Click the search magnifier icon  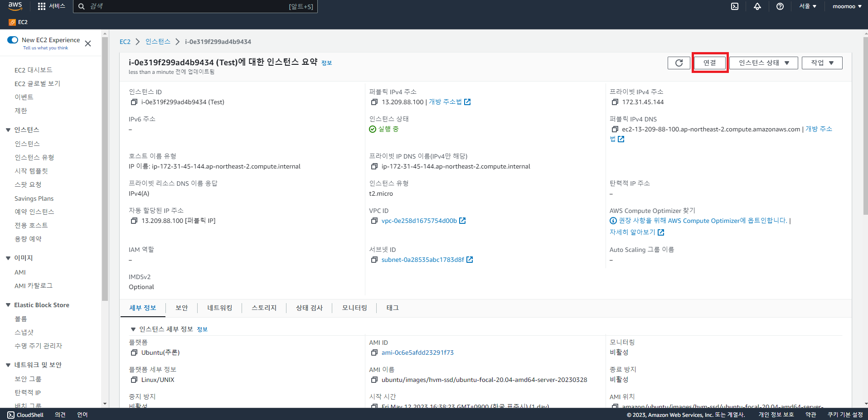(x=82, y=6)
